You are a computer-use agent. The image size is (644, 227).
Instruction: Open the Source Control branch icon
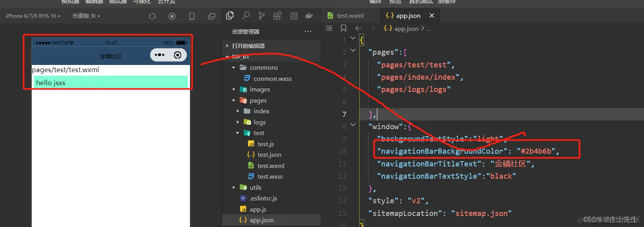tap(261, 15)
